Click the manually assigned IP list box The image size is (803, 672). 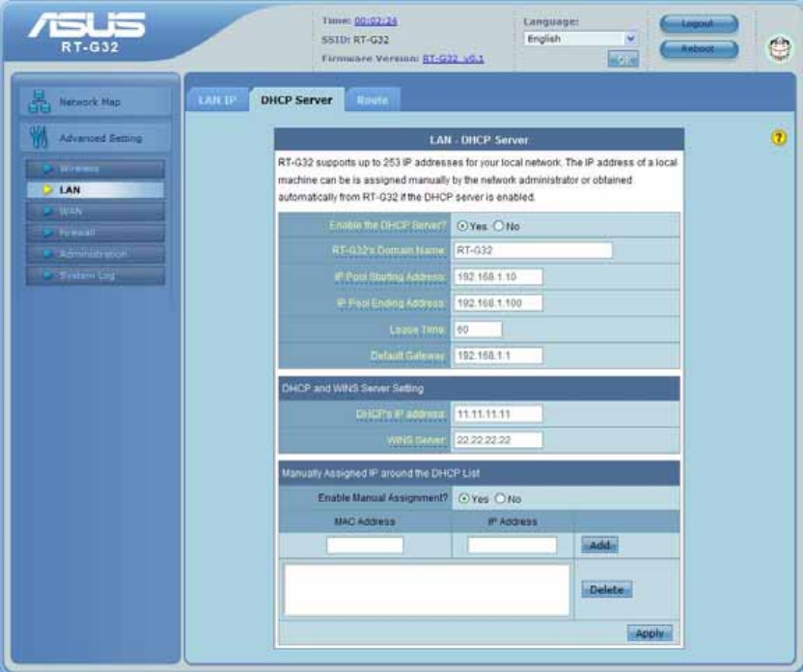(x=427, y=590)
